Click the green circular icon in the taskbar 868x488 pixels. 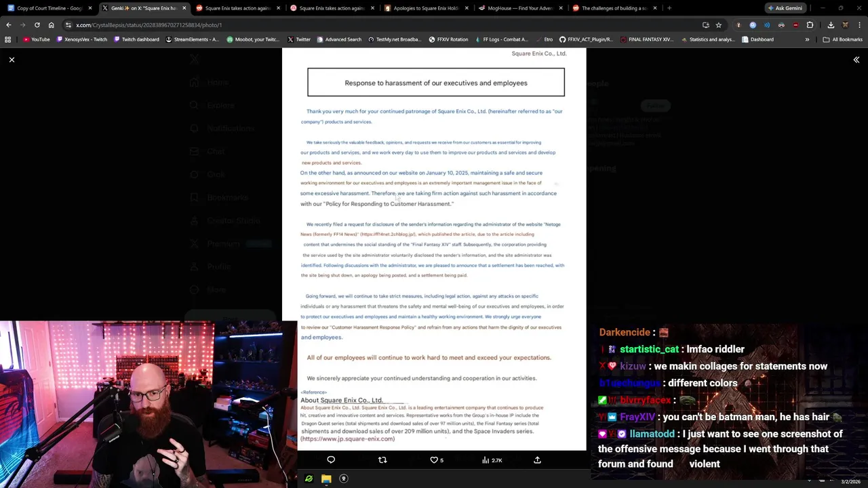point(309,479)
